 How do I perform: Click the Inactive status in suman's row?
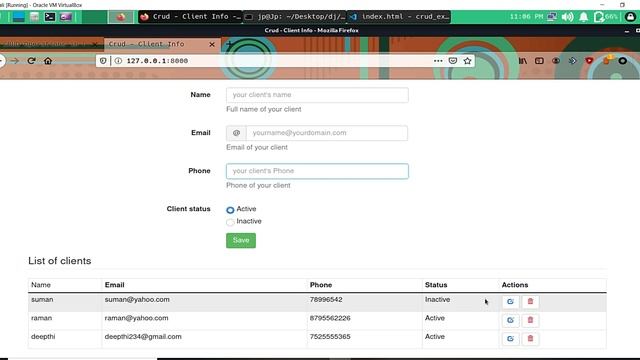tap(437, 300)
